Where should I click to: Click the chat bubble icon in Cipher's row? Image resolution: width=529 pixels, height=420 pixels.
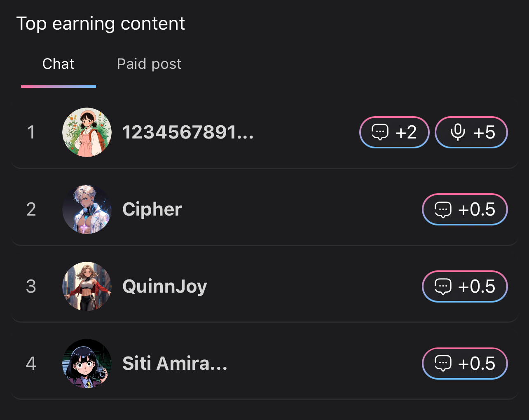(443, 209)
